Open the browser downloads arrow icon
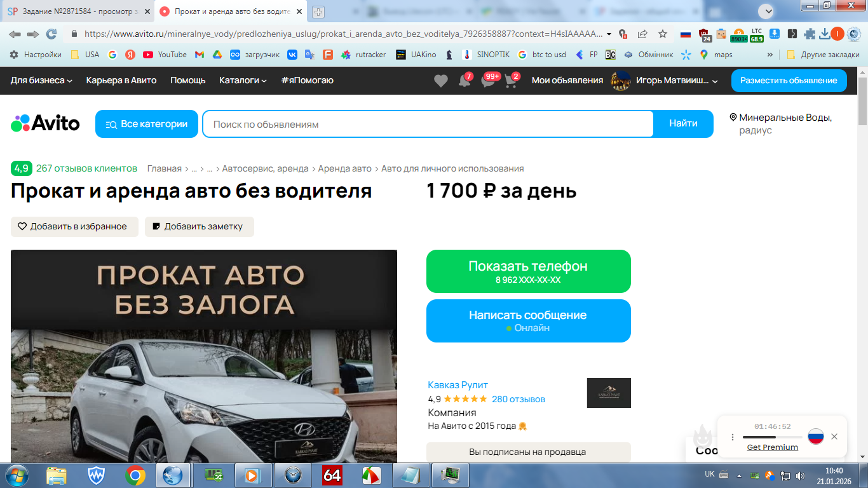Viewport: 868px width, 488px height. 825,34
